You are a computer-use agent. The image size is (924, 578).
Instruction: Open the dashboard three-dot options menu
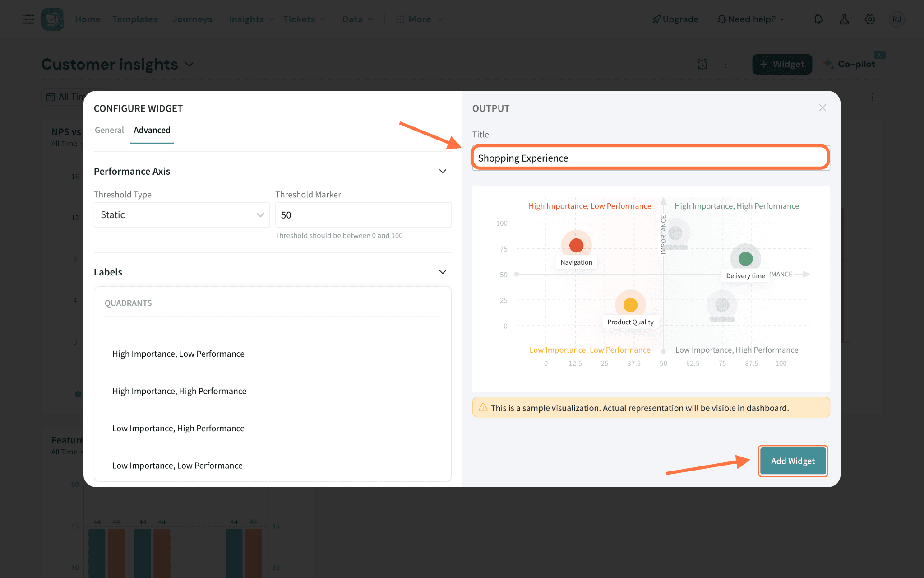(x=725, y=64)
